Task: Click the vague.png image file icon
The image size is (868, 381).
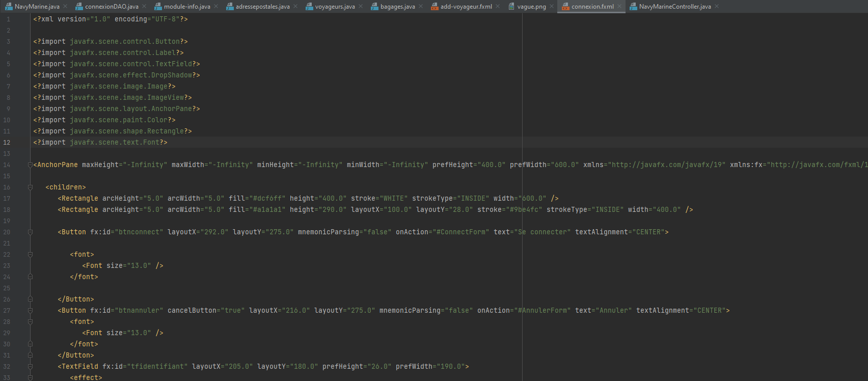Action: point(511,7)
